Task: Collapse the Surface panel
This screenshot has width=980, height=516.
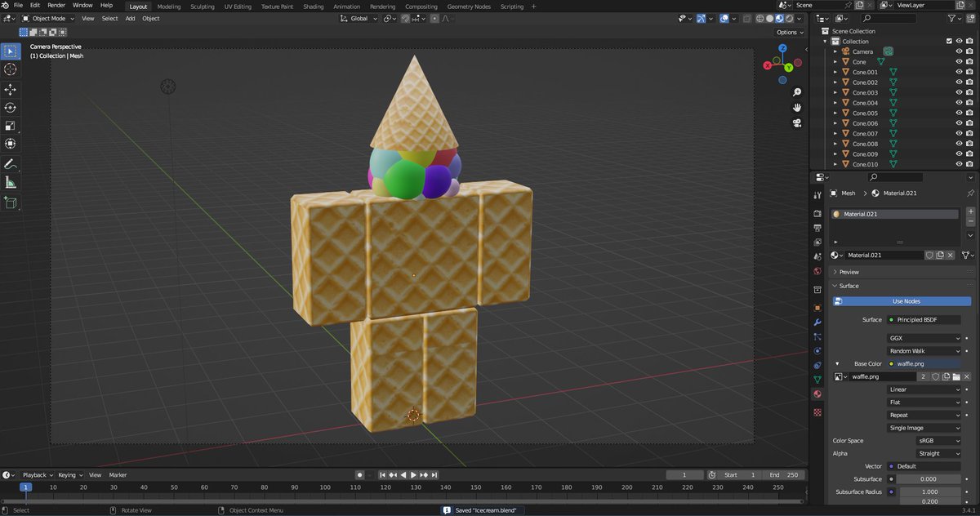Action: click(849, 286)
